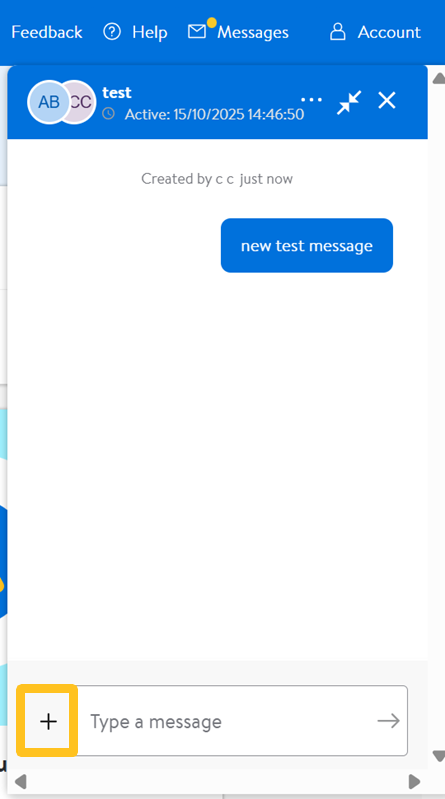Click the clock icon beside Active time
The image size is (445, 799).
pos(108,114)
